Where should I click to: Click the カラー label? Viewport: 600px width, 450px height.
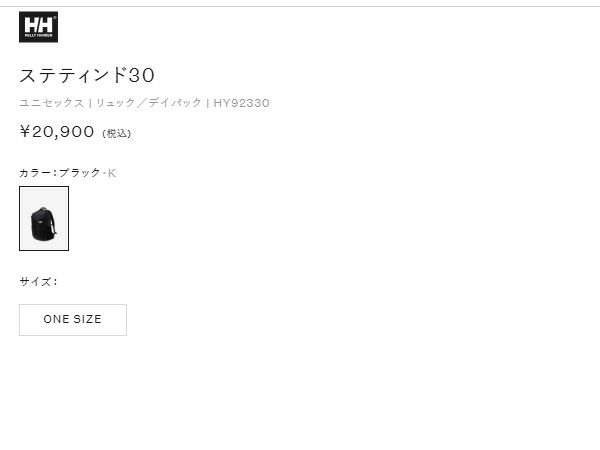(35, 173)
